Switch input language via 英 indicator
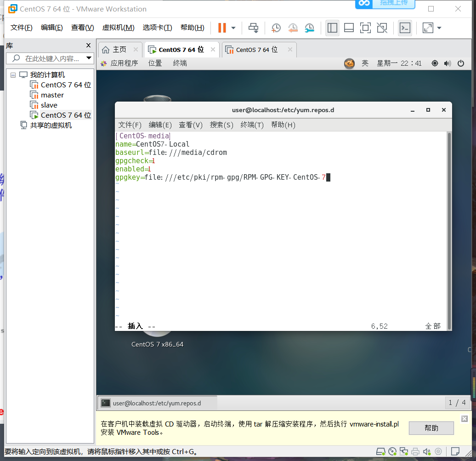 click(x=365, y=63)
